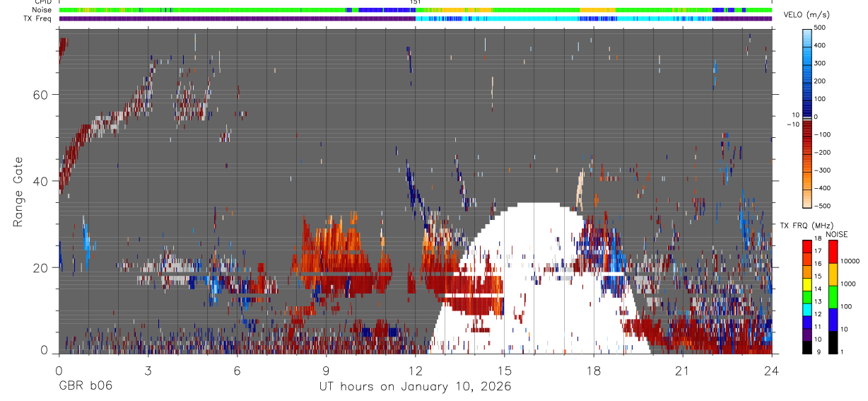The height and width of the screenshot is (401, 868).
Task: Click the TX Freq color strip above the plot
Action: pos(415,18)
